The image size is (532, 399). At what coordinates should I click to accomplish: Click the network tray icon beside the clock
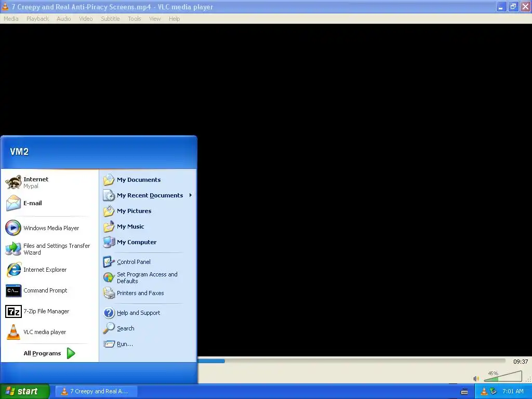coord(493,391)
